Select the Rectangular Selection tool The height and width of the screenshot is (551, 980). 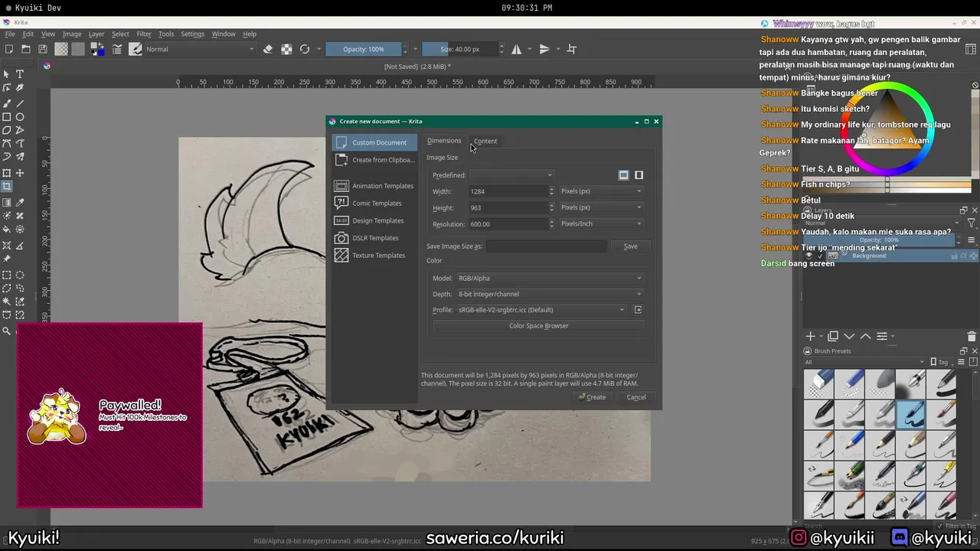[x=7, y=275]
